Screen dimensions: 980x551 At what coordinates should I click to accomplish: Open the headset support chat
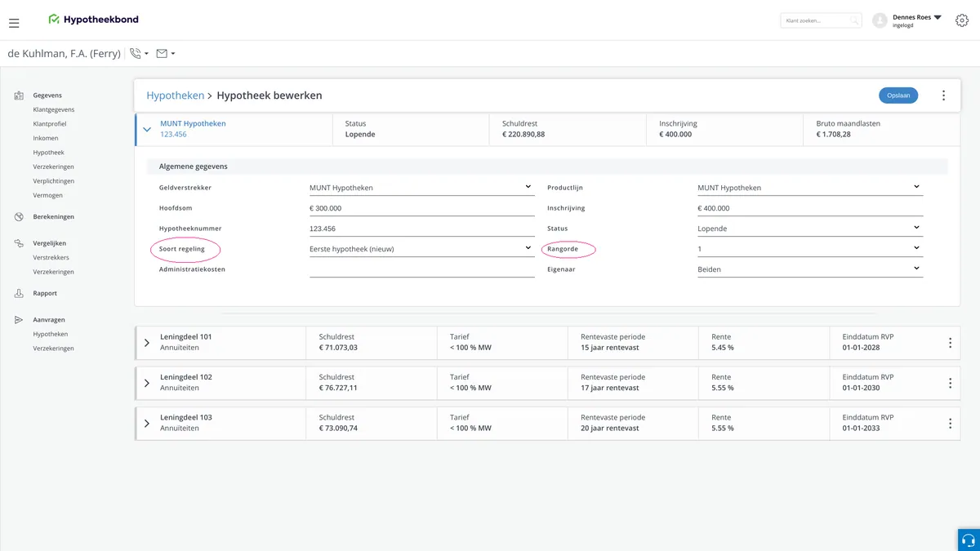click(969, 540)
